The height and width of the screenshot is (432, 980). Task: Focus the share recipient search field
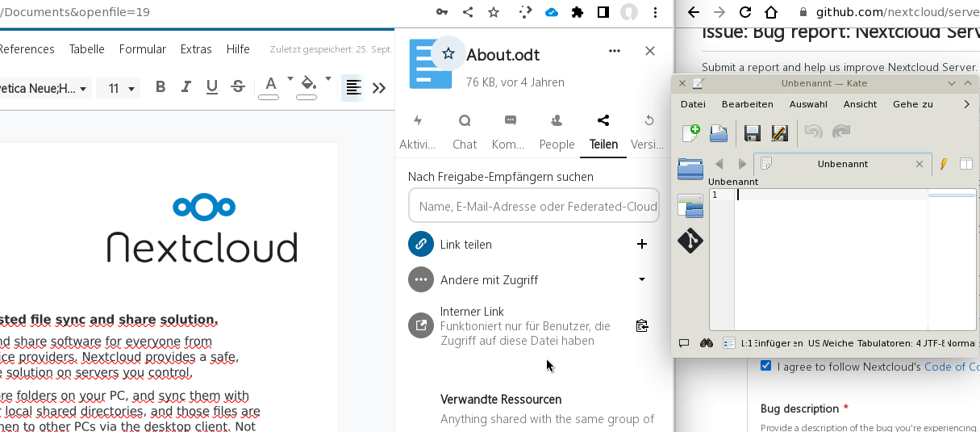pyautogui.click(x=534, y=206)
